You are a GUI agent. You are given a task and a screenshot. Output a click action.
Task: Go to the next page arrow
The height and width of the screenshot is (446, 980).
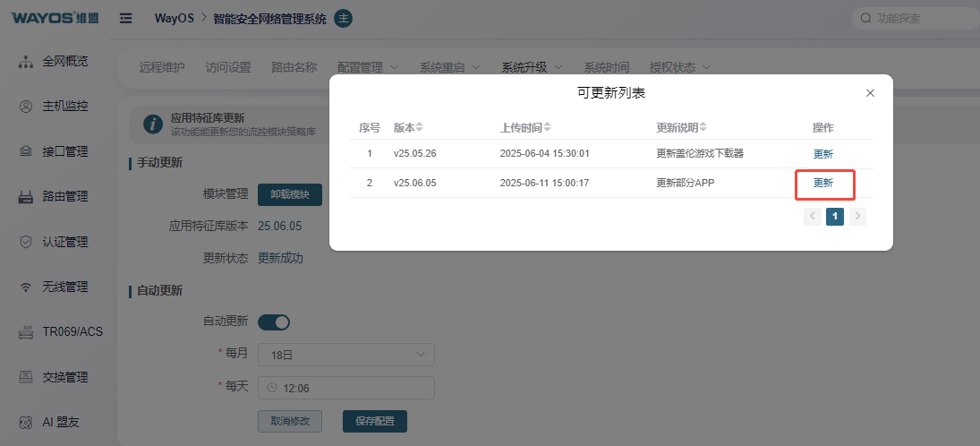(x=857, y=217)
